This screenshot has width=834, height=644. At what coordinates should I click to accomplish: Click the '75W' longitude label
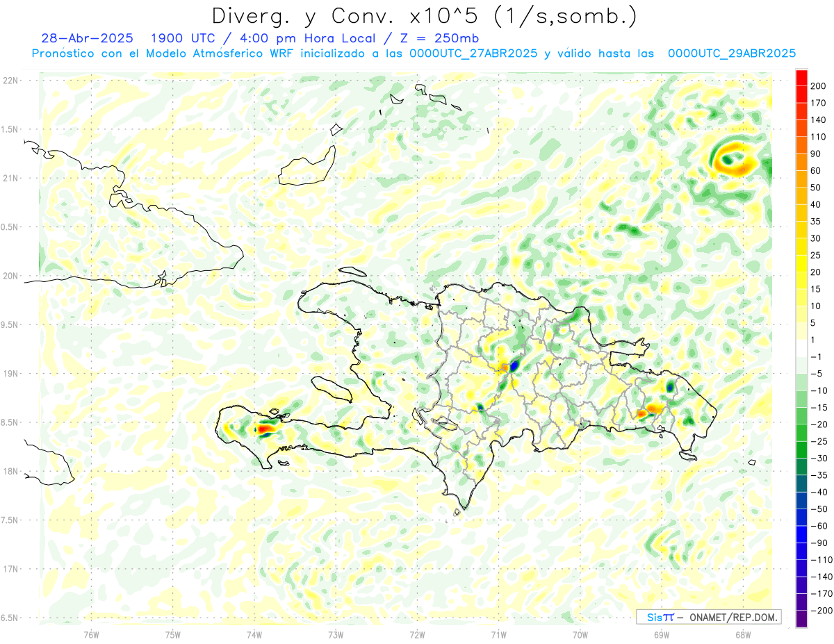pyautogui.click(x=173, y=634)
